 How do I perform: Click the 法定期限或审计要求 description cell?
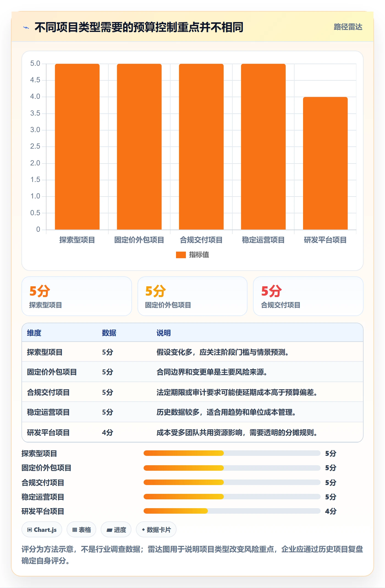tap(237, 393)
